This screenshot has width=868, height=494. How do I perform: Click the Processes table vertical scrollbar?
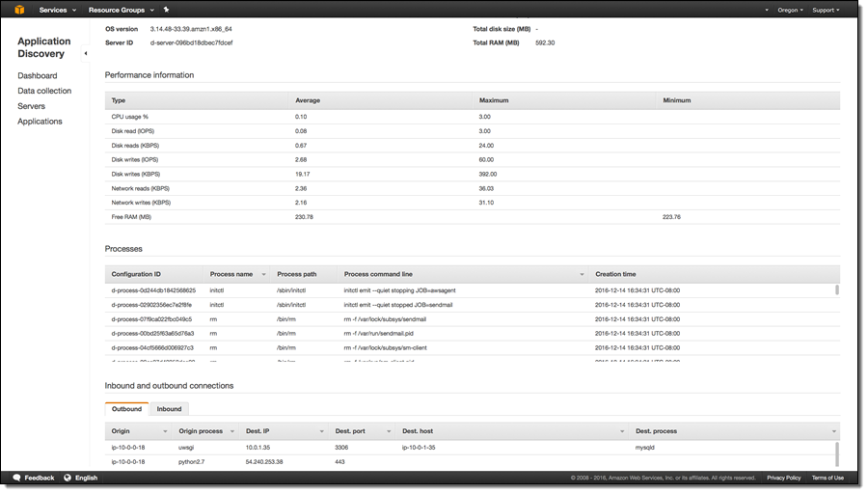pos(836,289)
